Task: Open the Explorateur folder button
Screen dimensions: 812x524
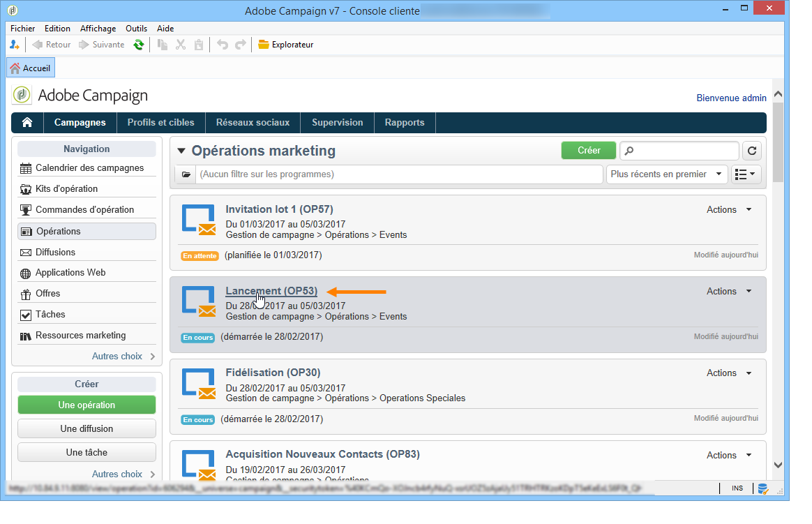Action: tap(286, 45)
